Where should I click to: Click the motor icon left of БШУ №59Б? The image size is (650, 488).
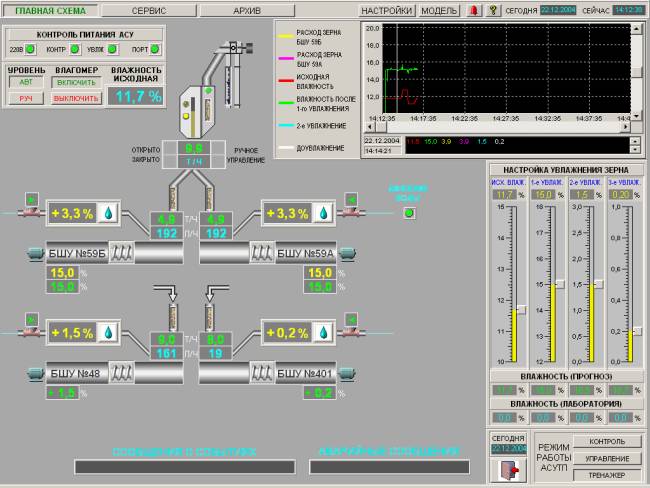tap(33, 252)
